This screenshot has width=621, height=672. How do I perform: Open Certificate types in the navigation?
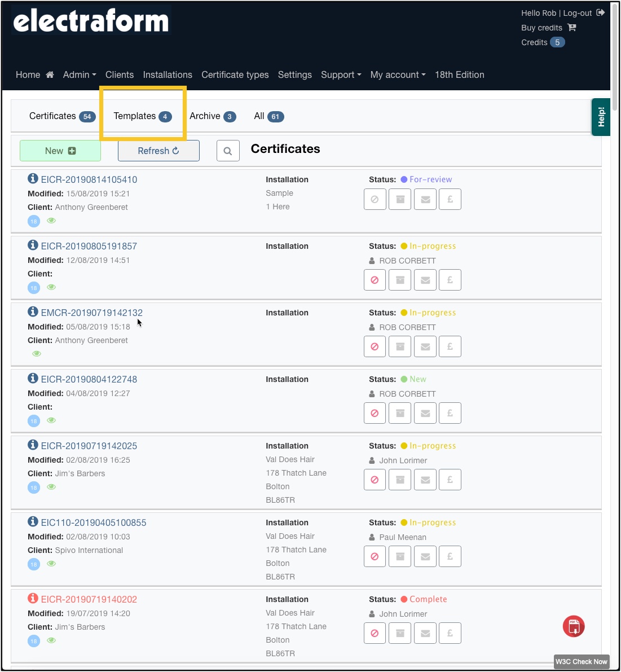(235, 74)
